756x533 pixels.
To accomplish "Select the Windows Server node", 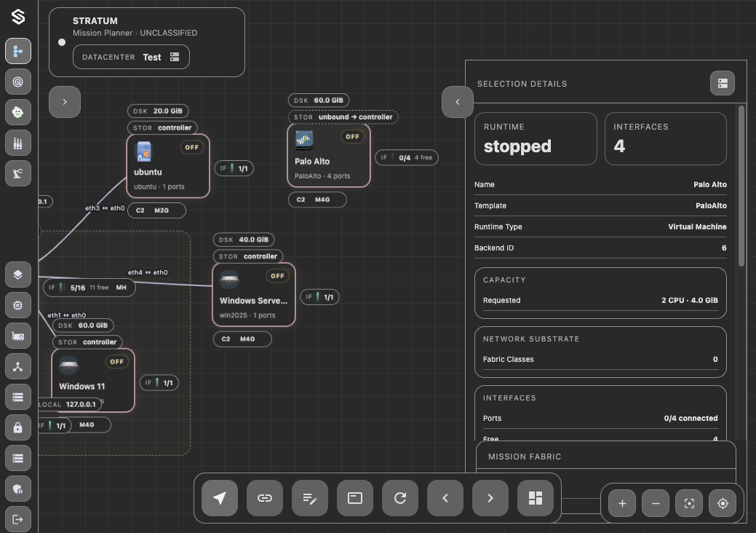I will (254, 295).
